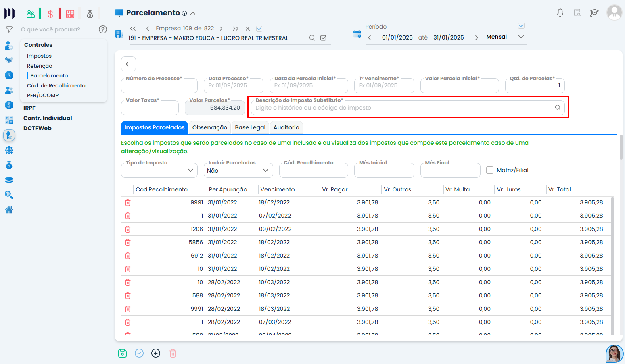This screenshot has height=364, width=625.
Task: Click the notifications bell icon
Action: [560, 12]
